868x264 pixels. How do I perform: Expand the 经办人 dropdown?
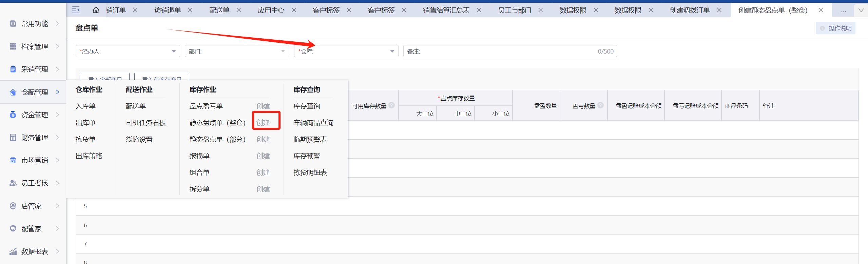pos(173,52)
